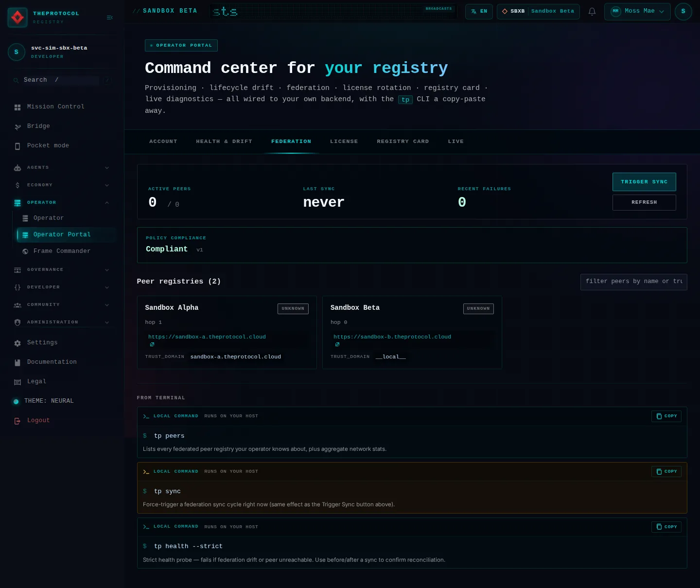
Task: Click the Logout door icon
Action: tap(17, 421)
